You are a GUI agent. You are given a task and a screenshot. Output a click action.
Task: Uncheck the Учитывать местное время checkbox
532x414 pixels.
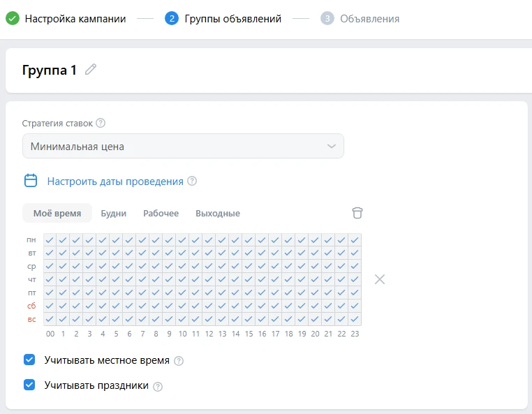coord(29,360)
